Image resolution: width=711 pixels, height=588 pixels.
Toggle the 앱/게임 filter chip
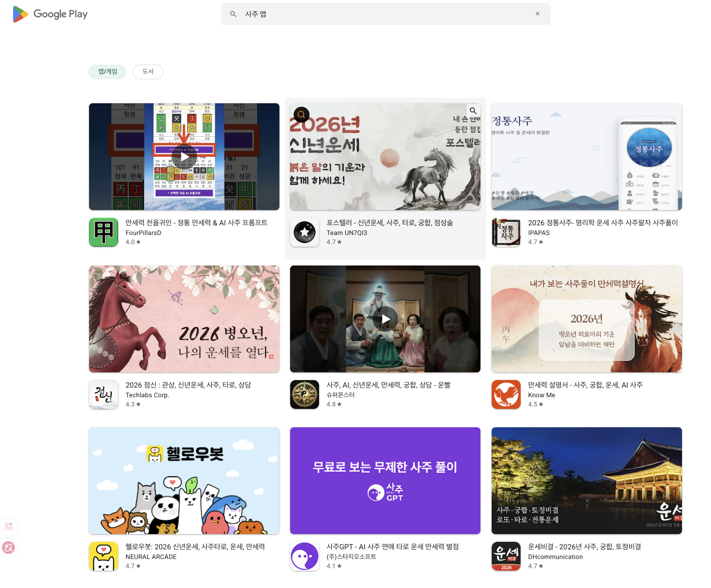coord(107,72)
